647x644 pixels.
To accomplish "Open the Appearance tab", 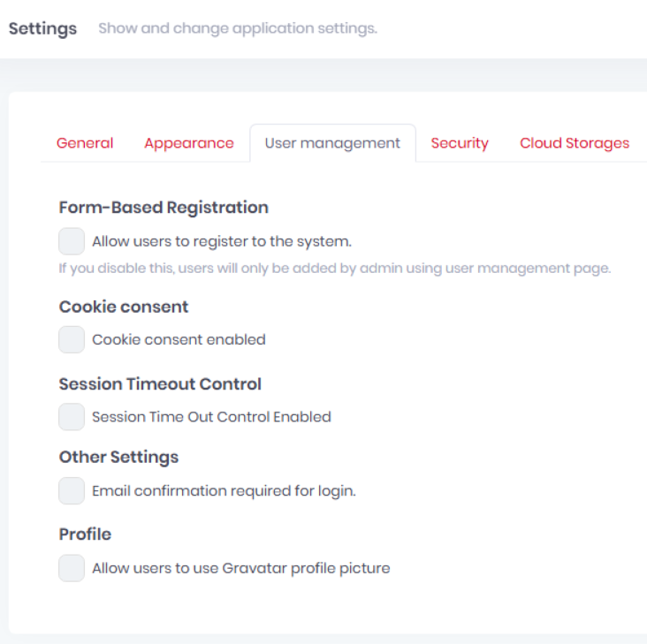I will tap(189, 143).
